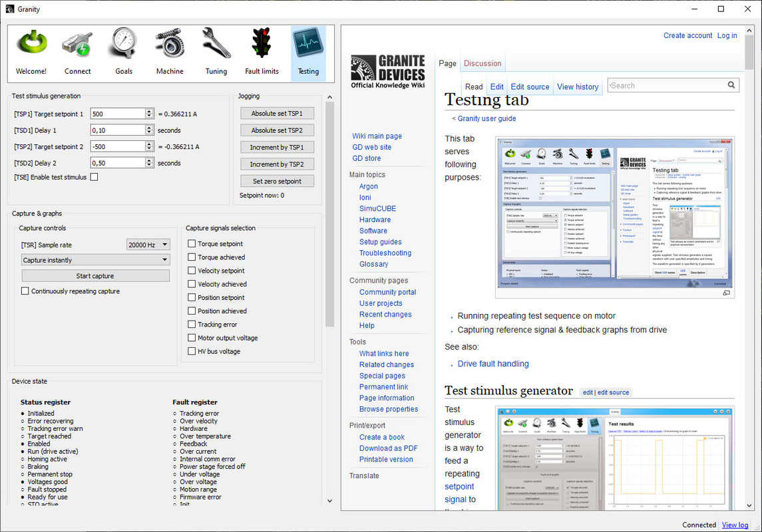Click Increment by TSP2 button
Screen dimensions: 762x532
[277, 164]
